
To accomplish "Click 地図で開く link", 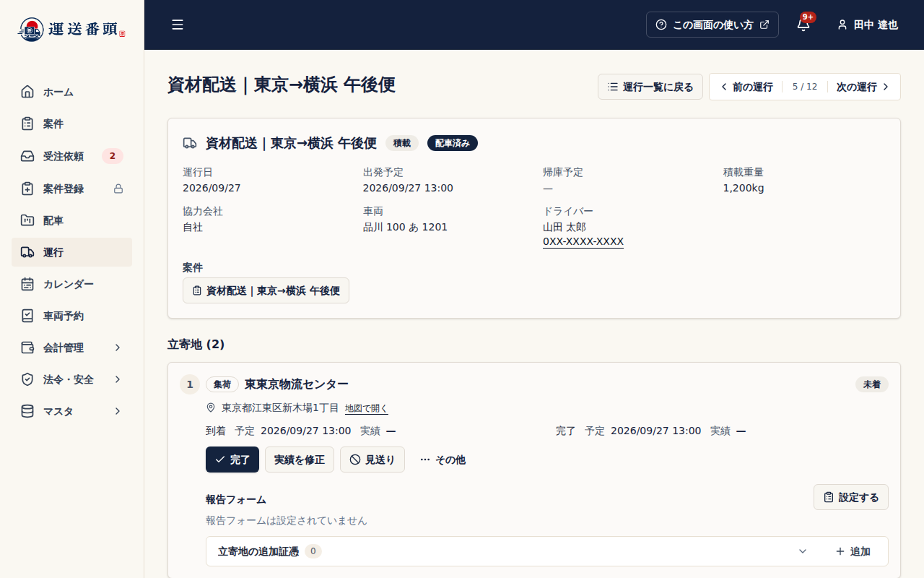I will [x=366, y=408].
